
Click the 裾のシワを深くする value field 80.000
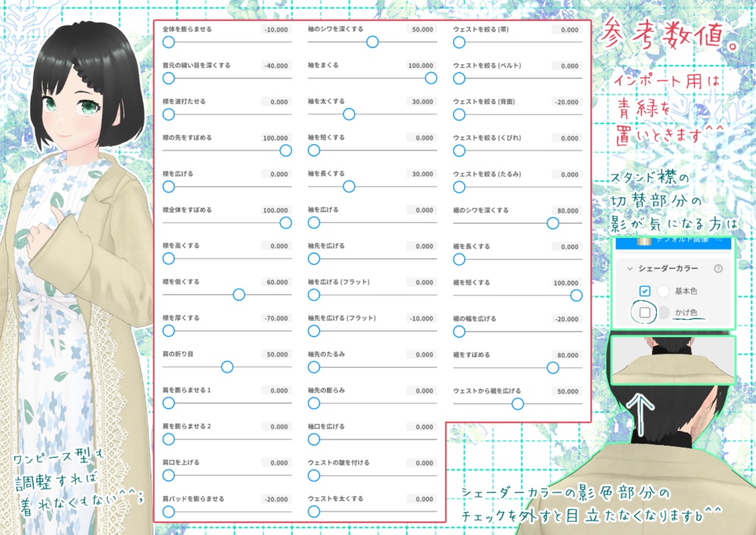pyautogui.click(x=567, y=211)
